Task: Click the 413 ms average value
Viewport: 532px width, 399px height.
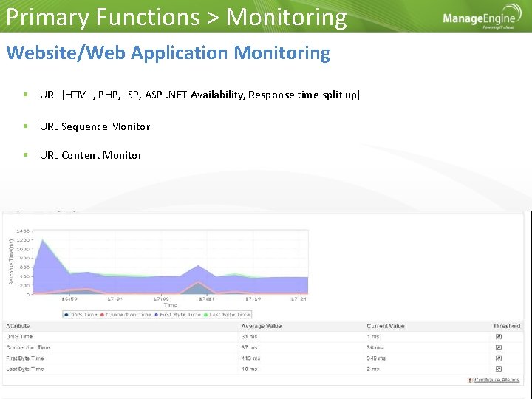Action: 250,358
